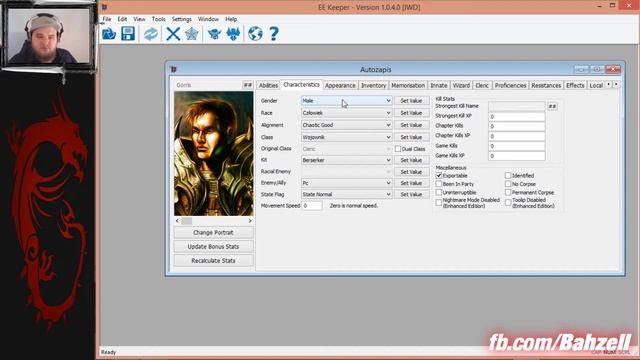The image size is (640, 360).
Task: Save changes with the floppy disk icon
Action: click(x=128, y=33)
